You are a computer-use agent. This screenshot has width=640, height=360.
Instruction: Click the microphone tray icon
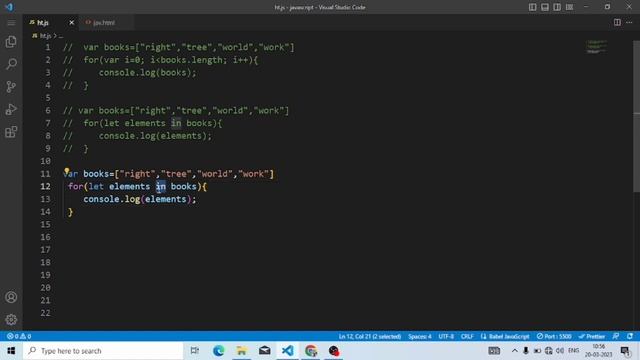click(x=526, y=351)
